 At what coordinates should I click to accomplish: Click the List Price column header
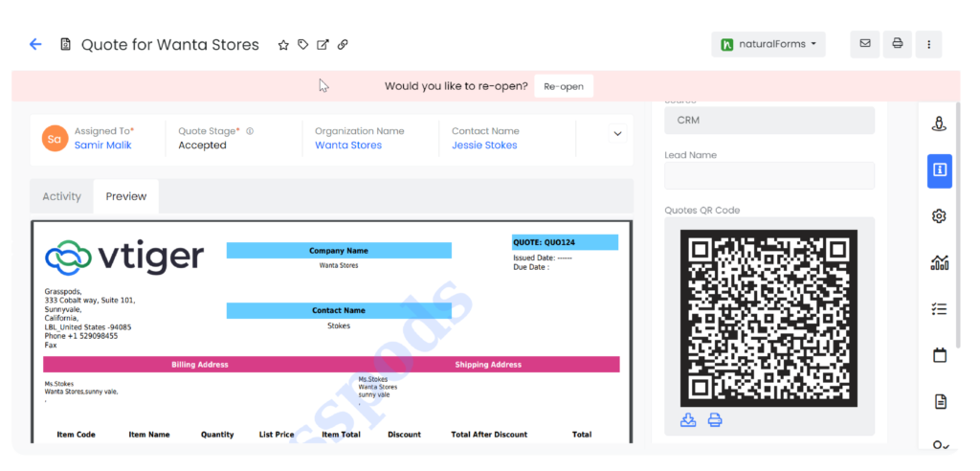pyautogui.click(x=277, y=435)
